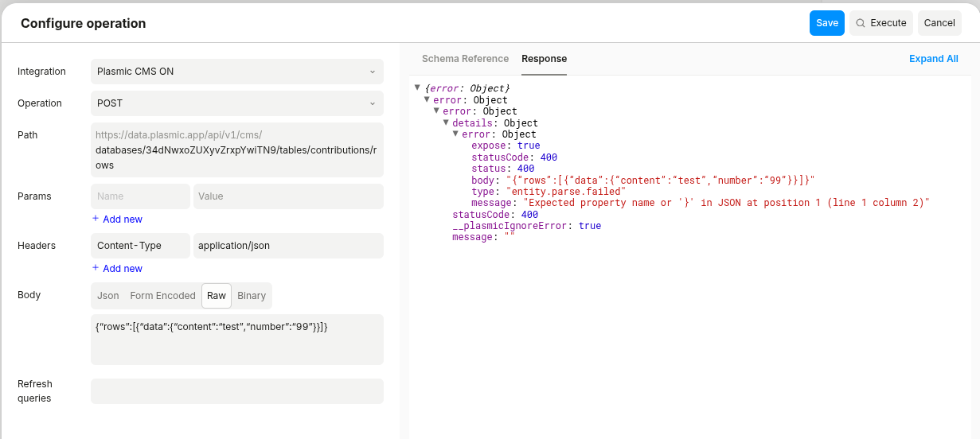Select the Form Encoded body type

pyautogui.click(x=162, y=296)
